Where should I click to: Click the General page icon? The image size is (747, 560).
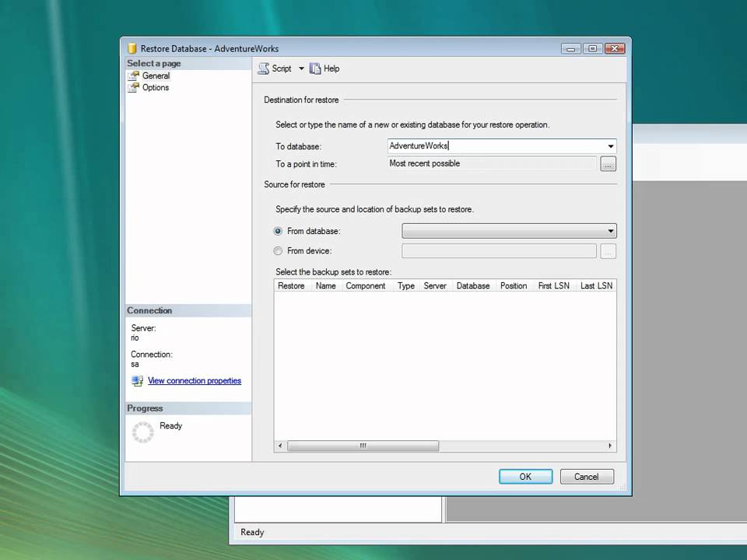click(x=133, y=75)
